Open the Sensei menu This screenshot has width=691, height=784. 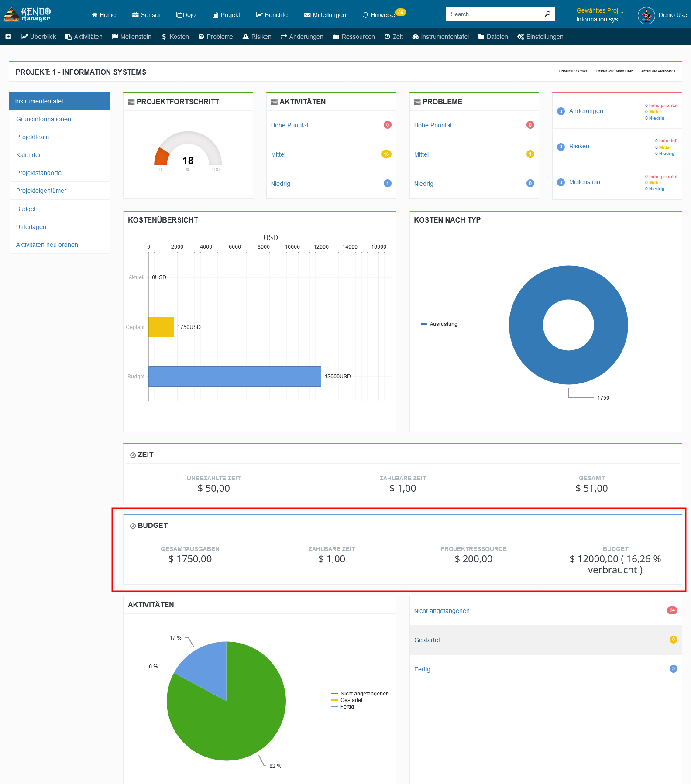tap(146, 15)
